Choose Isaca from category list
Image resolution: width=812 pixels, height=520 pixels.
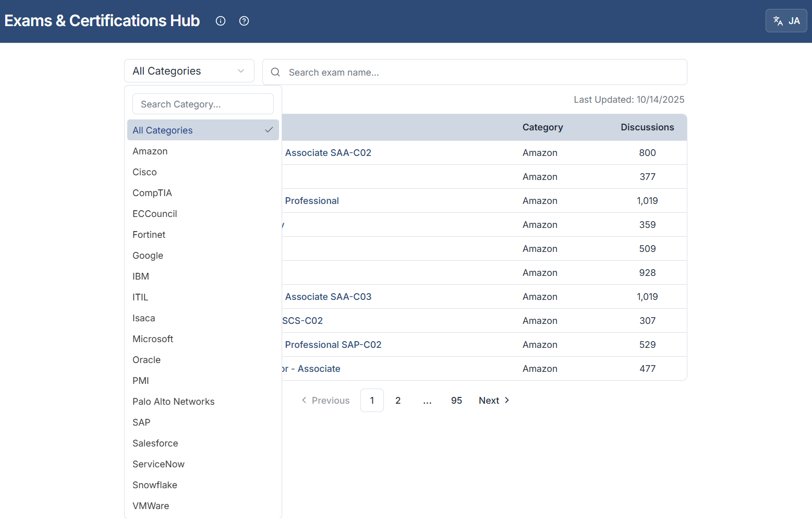click(203, 318)
